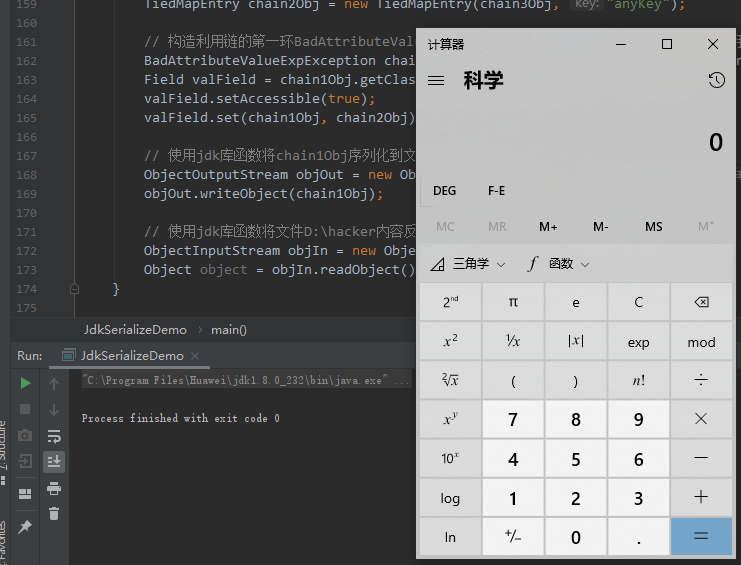The image size is (741, 565).
Task: Open the calculator history panel
Action: click(716, 80)
